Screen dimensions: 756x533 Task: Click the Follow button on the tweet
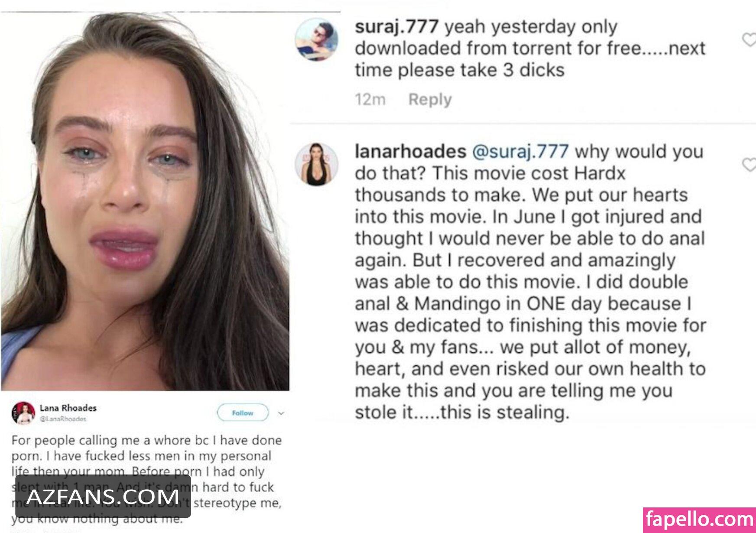(x=243, y=413)
